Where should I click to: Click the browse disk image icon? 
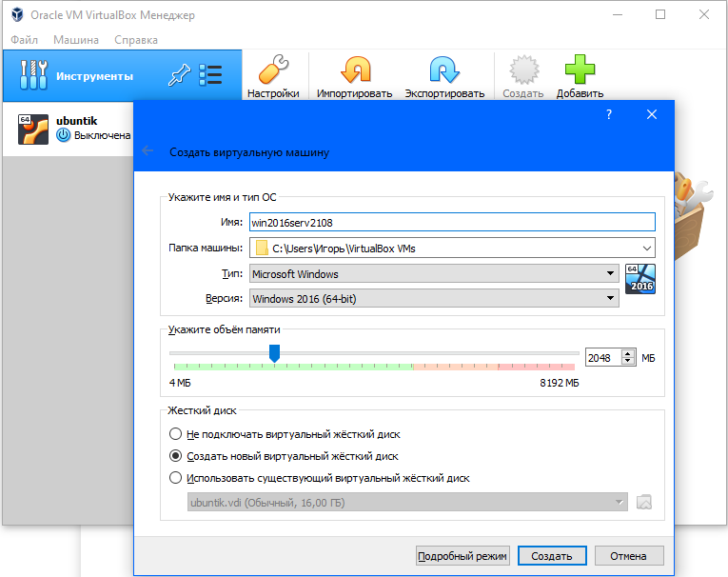pos(644,502)
